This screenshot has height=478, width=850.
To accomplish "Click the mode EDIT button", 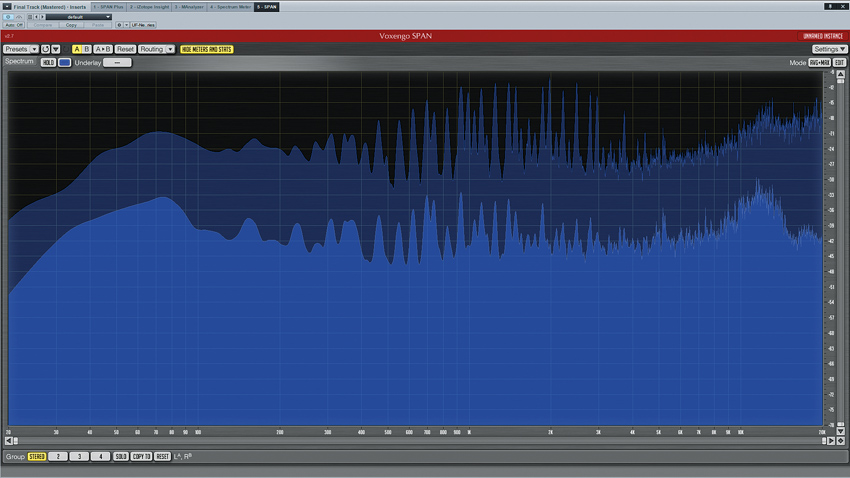I will [840, 62].
